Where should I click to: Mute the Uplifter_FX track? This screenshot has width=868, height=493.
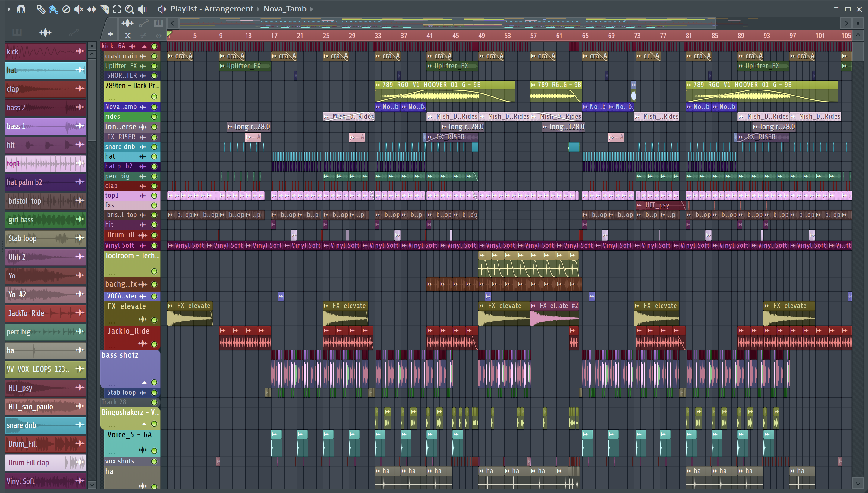pos(154,66)
